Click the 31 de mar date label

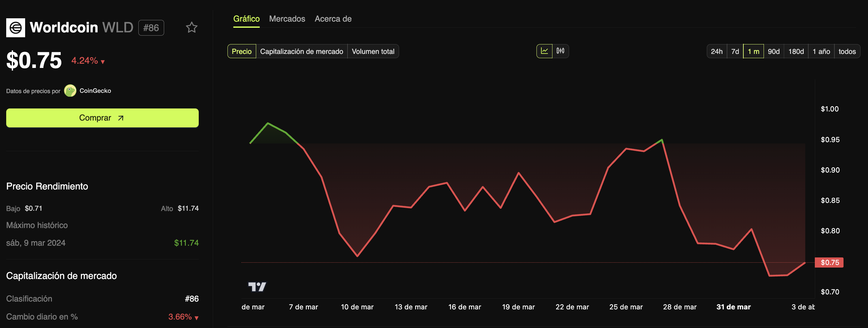(x=734, y=307)
